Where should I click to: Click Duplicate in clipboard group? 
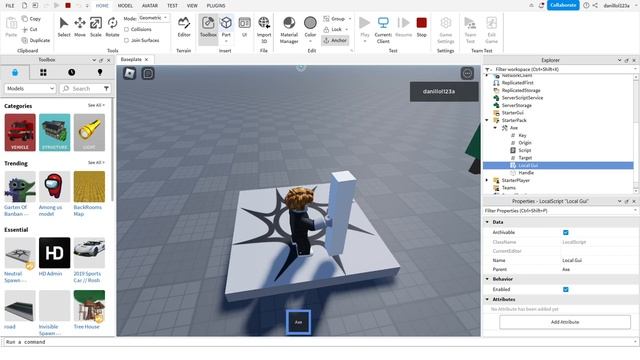pyautogui.click(x=36, y=40)
